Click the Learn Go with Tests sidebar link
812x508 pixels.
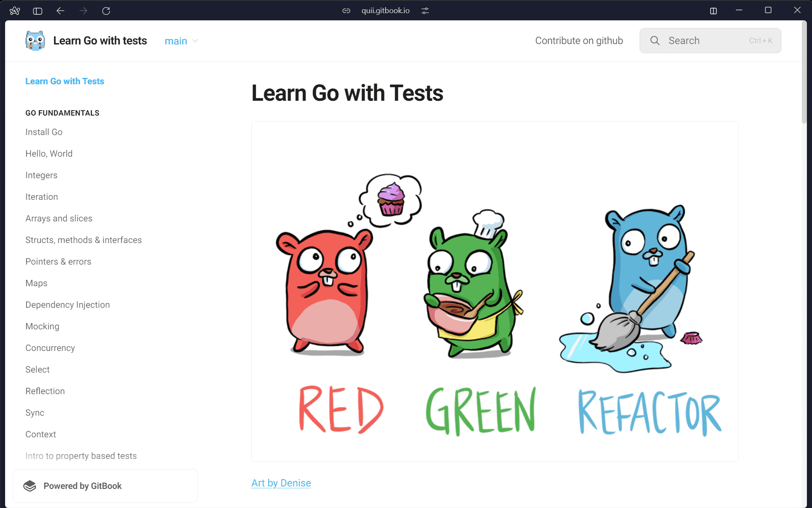(x=64, y=81)
